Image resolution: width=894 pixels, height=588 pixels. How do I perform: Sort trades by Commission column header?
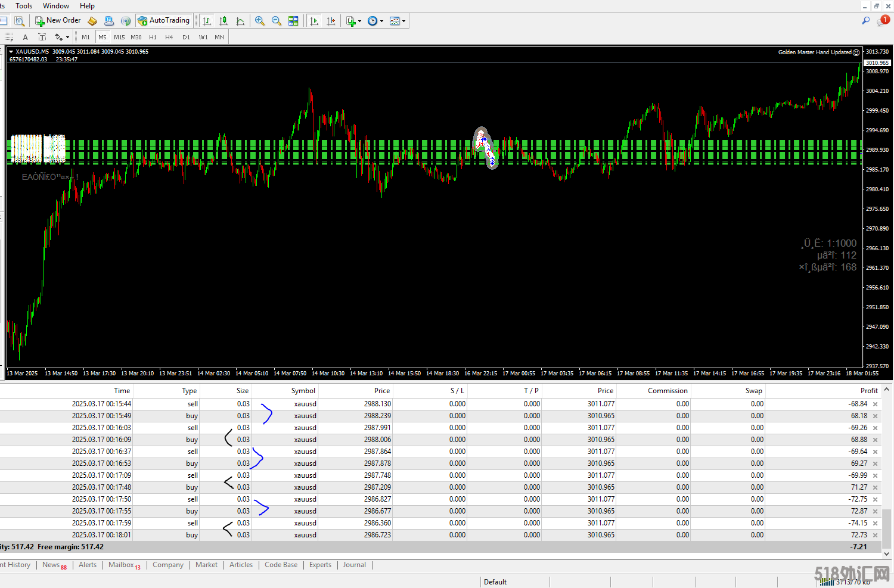(x=668, y=391)
